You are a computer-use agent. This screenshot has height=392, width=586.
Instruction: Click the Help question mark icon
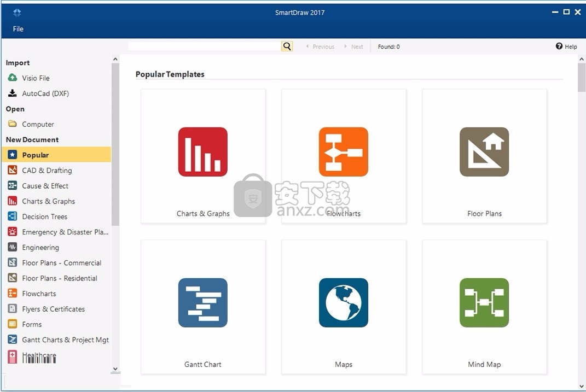coord(559,46)
